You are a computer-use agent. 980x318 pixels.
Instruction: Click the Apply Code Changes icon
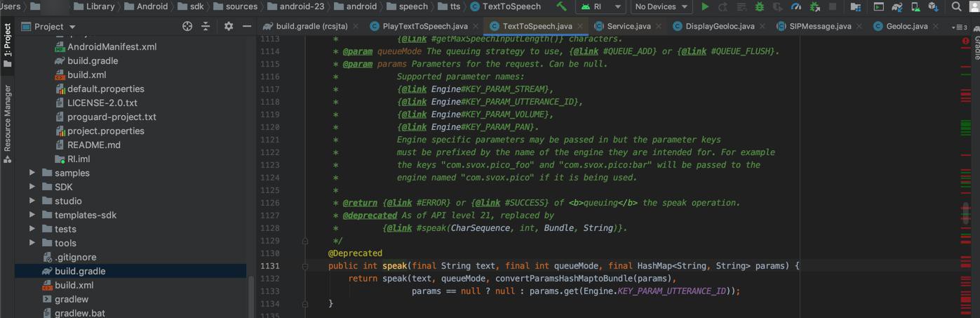[741, 6]
